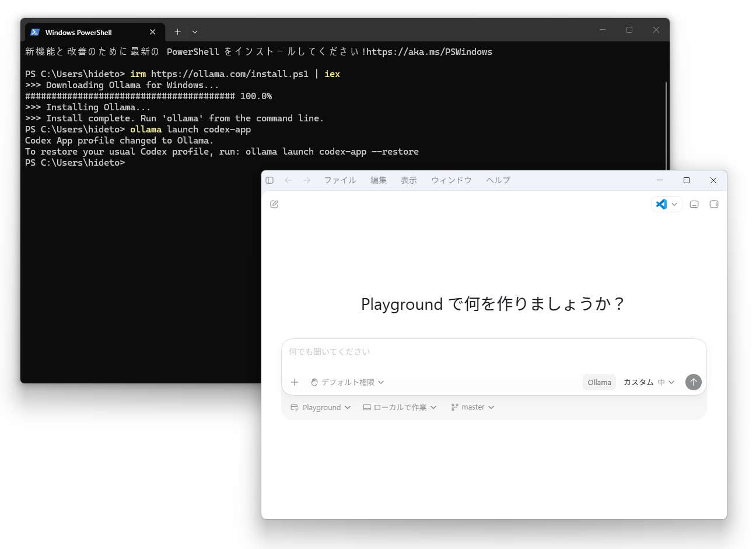This screenshot has width=756, height=549.
Task: Close the Codex app window
Action: [x=713, y=180]
